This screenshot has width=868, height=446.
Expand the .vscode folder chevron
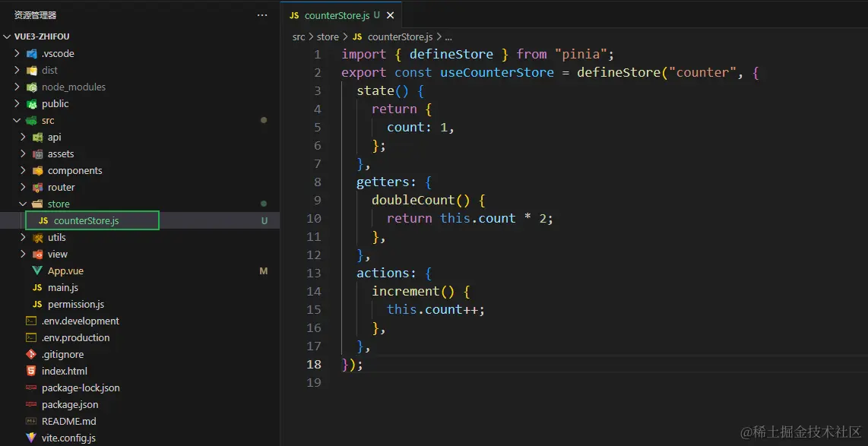point(17,54)
